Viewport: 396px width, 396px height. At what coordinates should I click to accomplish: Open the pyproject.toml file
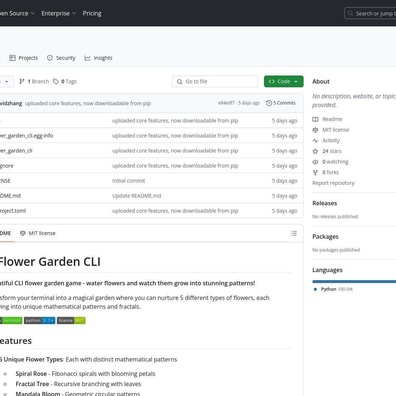13,211
